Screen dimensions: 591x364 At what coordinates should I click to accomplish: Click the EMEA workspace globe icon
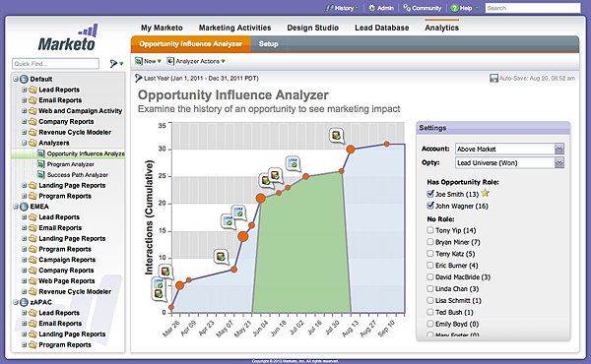tap(24, 207)
